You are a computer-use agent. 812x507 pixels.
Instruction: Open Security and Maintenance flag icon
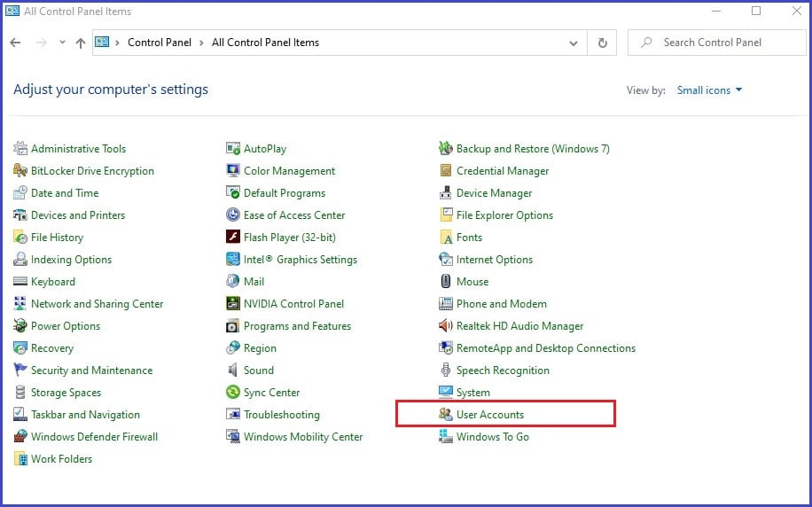coord(20,370)
